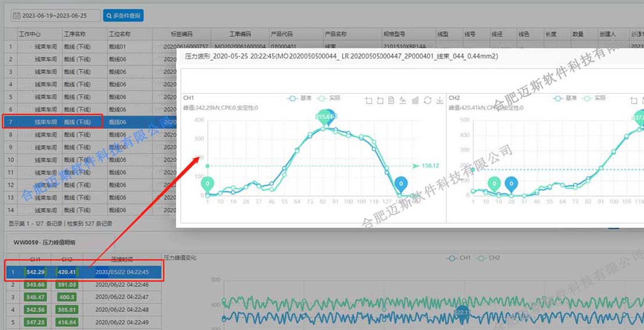Click the zoom reset icon in CH1 toolbar

click(x=380, y=100)
